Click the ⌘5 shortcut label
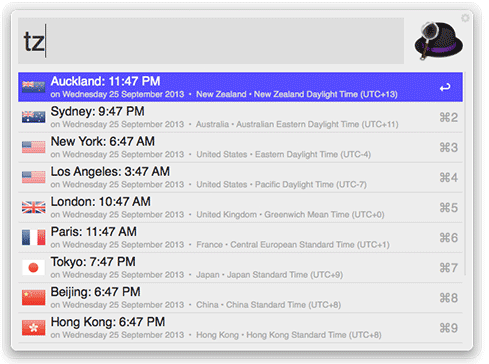The width and height of the screenshot is (489, 364). tap(449, 208)
